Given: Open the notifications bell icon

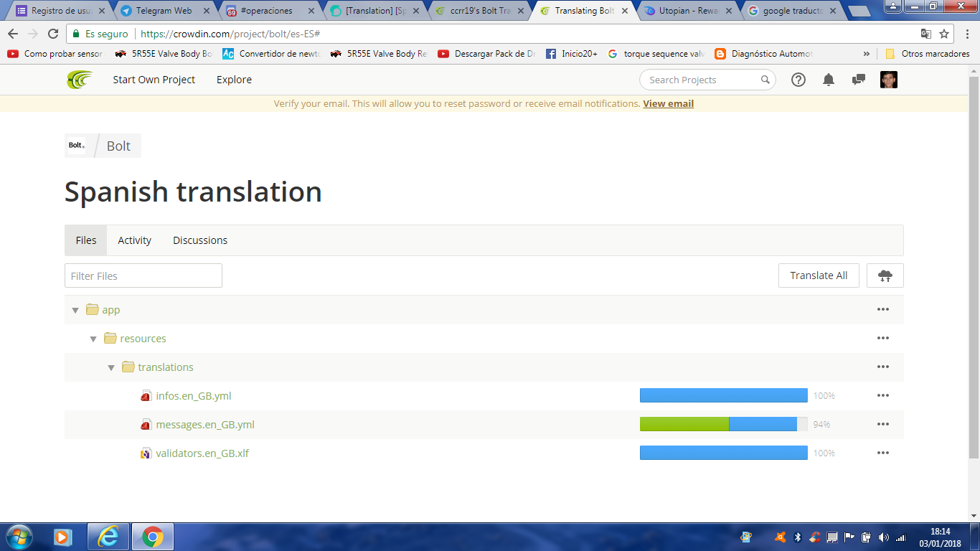Looking at the screenshot, I should click(x=829, y=80).
